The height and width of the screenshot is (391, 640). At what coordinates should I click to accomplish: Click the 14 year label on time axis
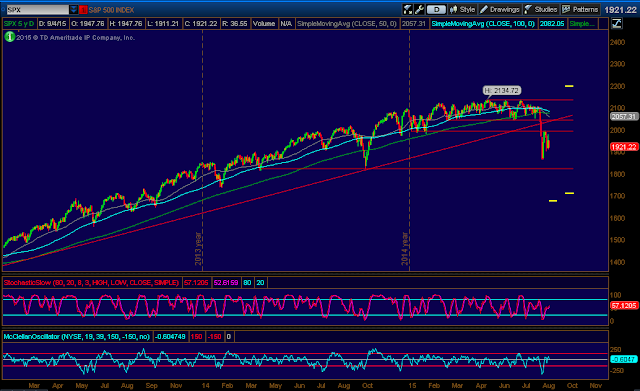205,385
